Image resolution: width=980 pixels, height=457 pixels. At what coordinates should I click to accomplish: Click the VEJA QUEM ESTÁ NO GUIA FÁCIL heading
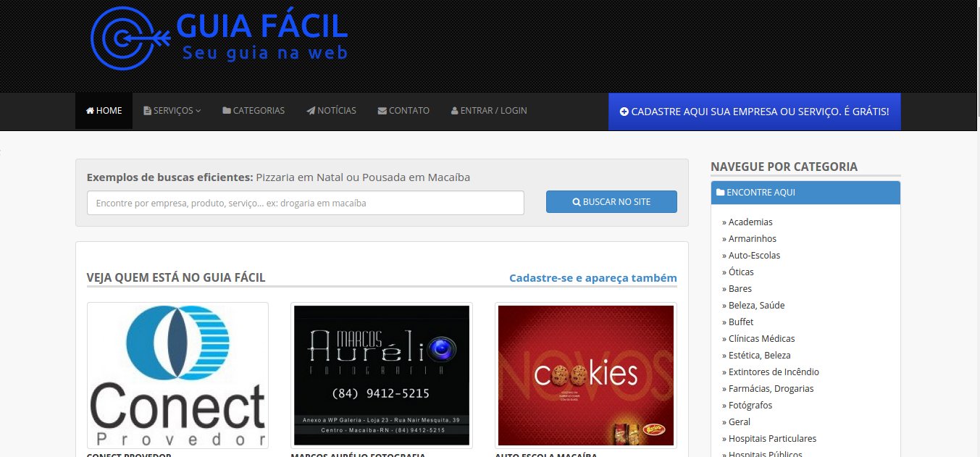(x=176, y=277)
